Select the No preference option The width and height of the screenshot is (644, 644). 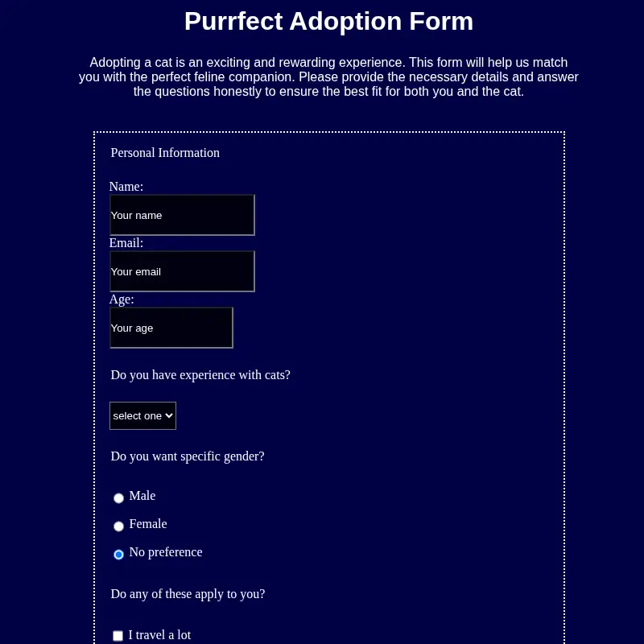tap(118, 554)
